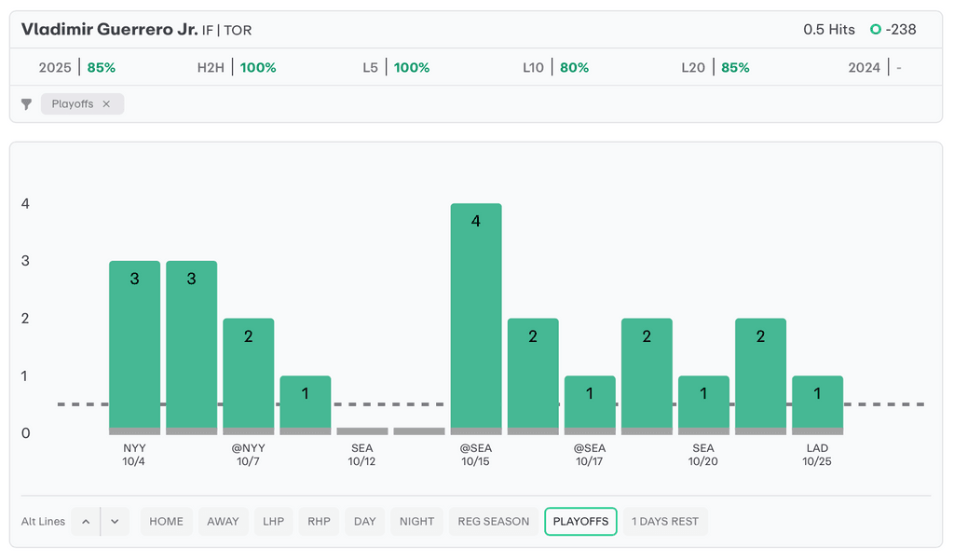Filter by NIGHT games

(416, 522)
